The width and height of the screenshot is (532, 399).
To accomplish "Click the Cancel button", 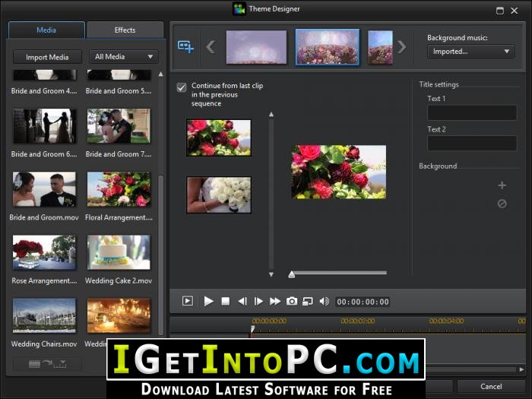I will [x=491, y=386].
